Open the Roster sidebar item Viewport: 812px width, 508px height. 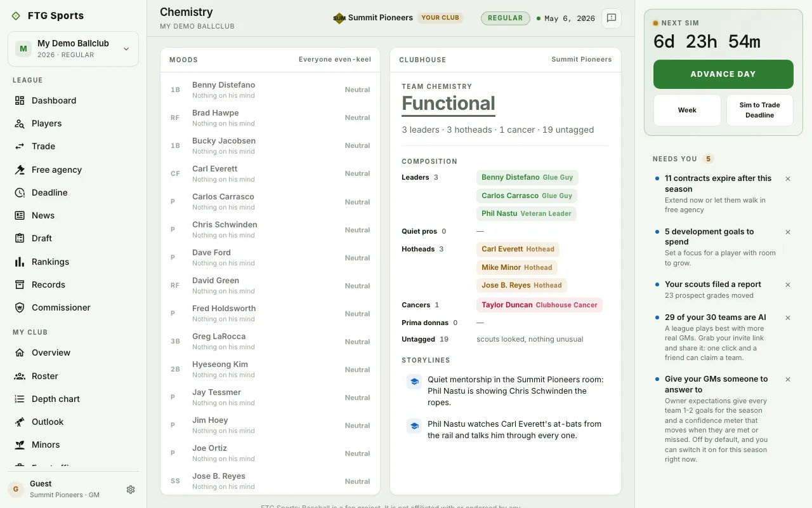point(73,376)
